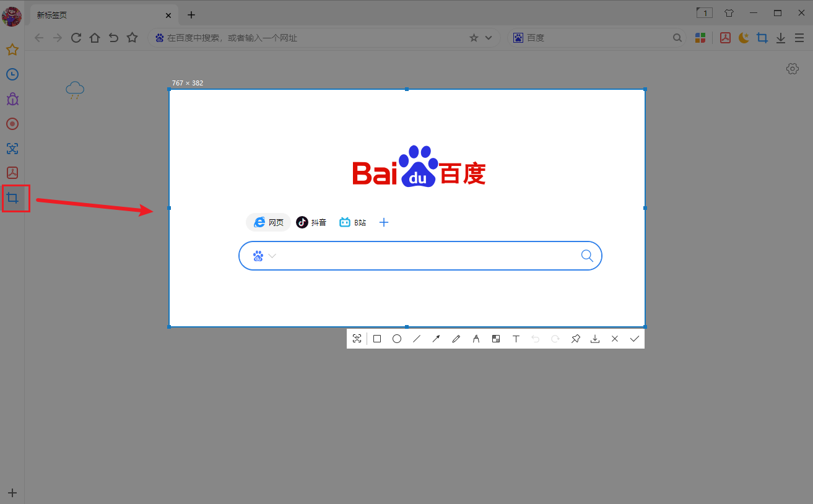
Task: Click the star icon beside the undo button
Action: pyautogui.click(x=132, y=38)
